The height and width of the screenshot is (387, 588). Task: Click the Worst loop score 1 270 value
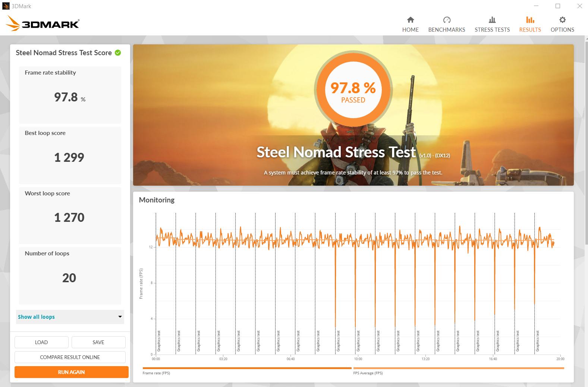tap(69, 218)
